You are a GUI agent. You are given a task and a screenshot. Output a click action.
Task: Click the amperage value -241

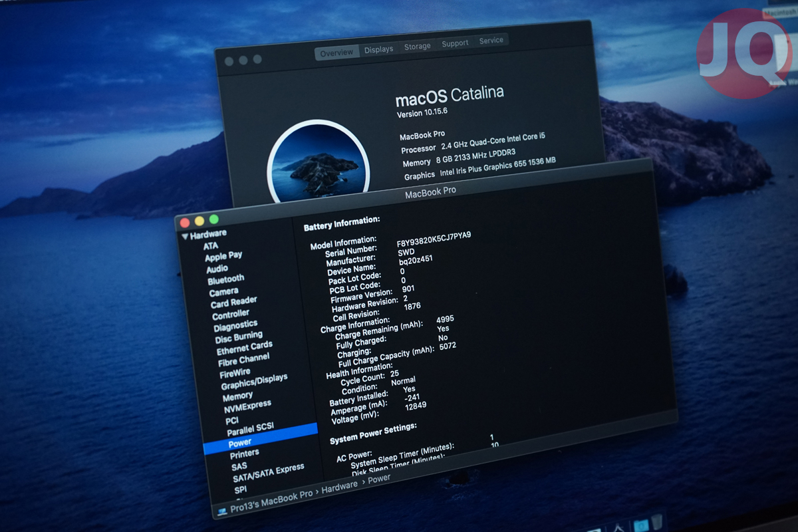pos(412,398)
